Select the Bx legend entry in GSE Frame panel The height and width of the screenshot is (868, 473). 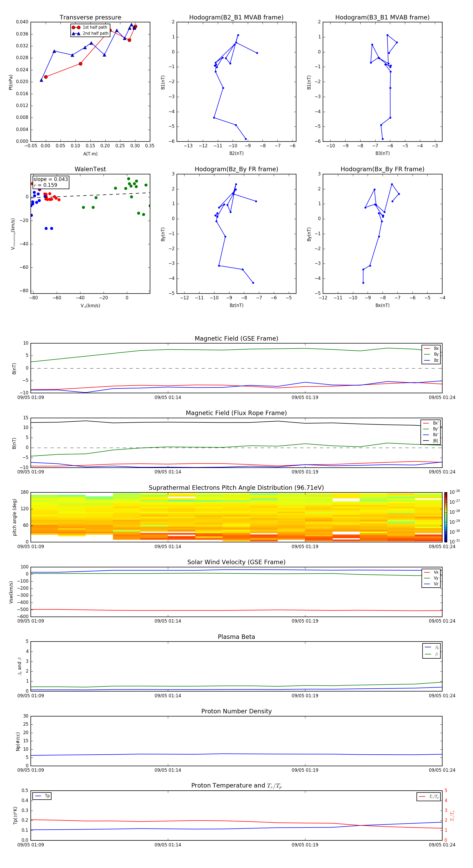point(431,349)
